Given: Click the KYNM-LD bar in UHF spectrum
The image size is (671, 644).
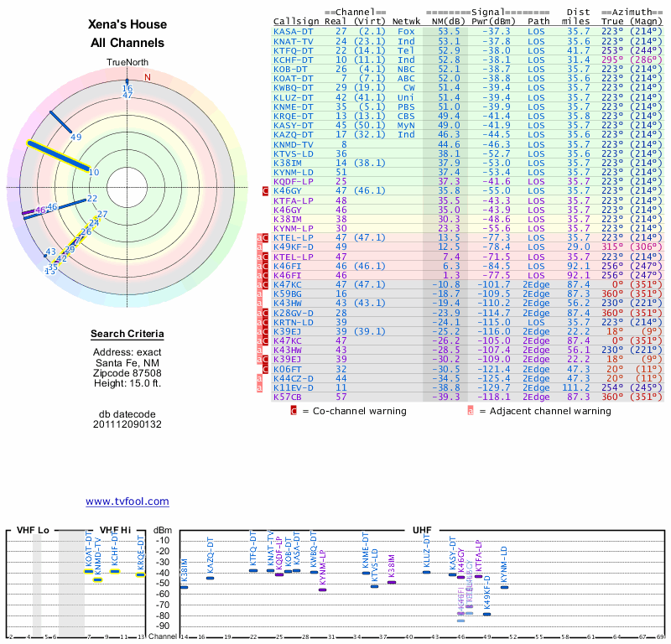Looking at the screenshot, I should (505, 587).
